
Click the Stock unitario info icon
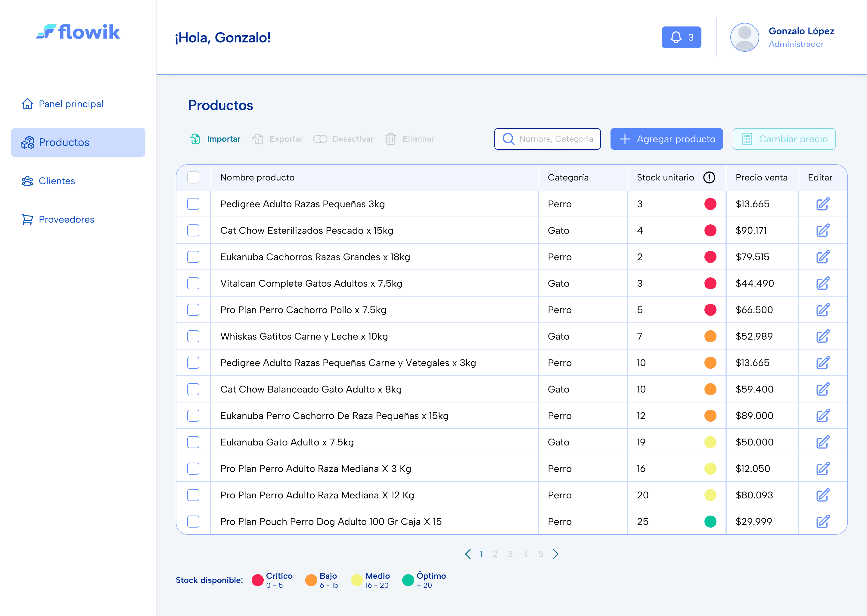pos(709,177)
